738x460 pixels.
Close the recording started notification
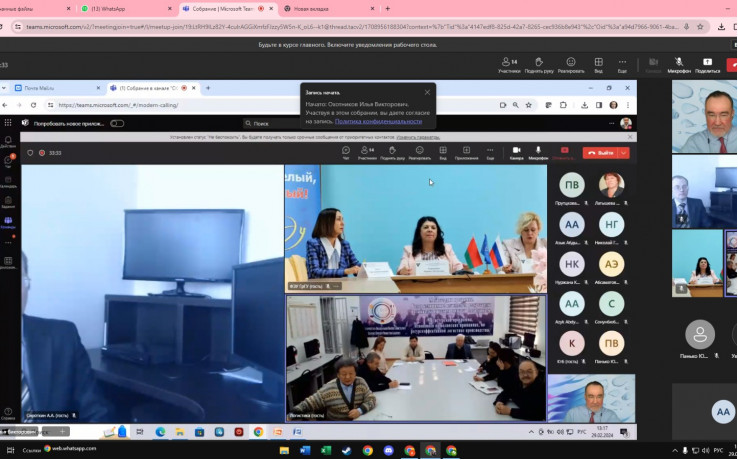point(427,92)
